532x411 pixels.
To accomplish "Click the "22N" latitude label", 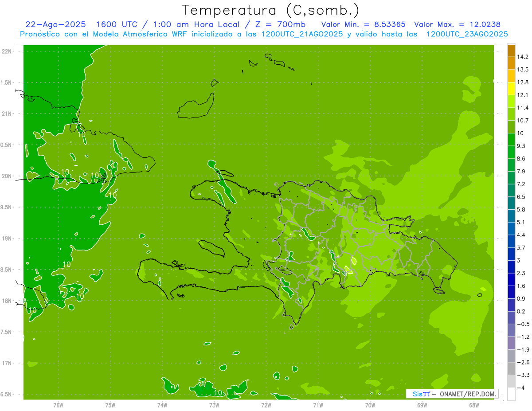I will (6, 51).
